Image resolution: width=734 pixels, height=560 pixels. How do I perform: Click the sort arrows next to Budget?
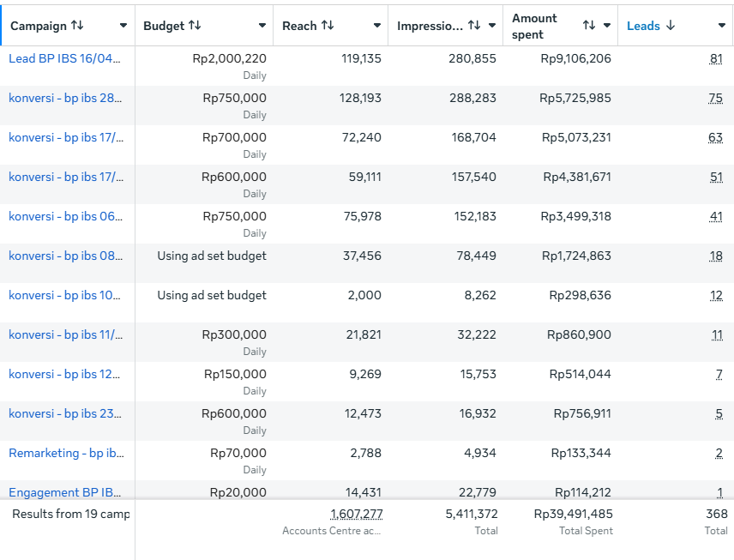195,26
